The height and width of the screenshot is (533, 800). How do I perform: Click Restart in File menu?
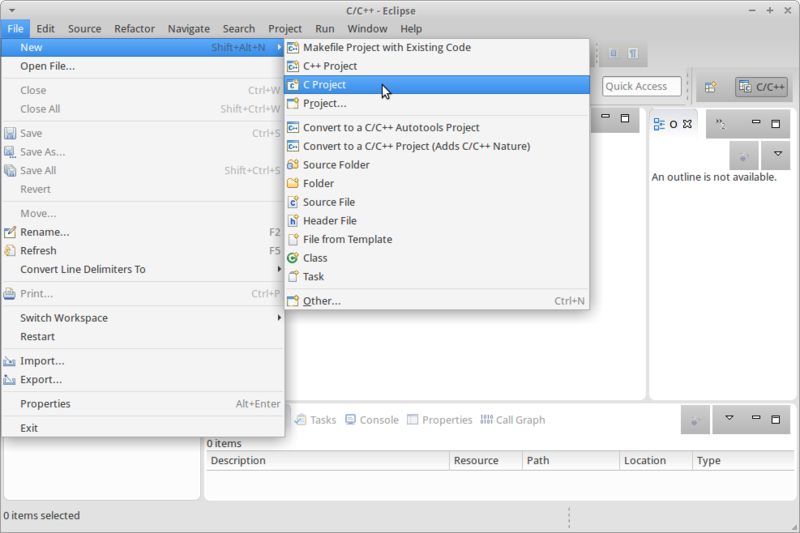[x=143, y=337]
